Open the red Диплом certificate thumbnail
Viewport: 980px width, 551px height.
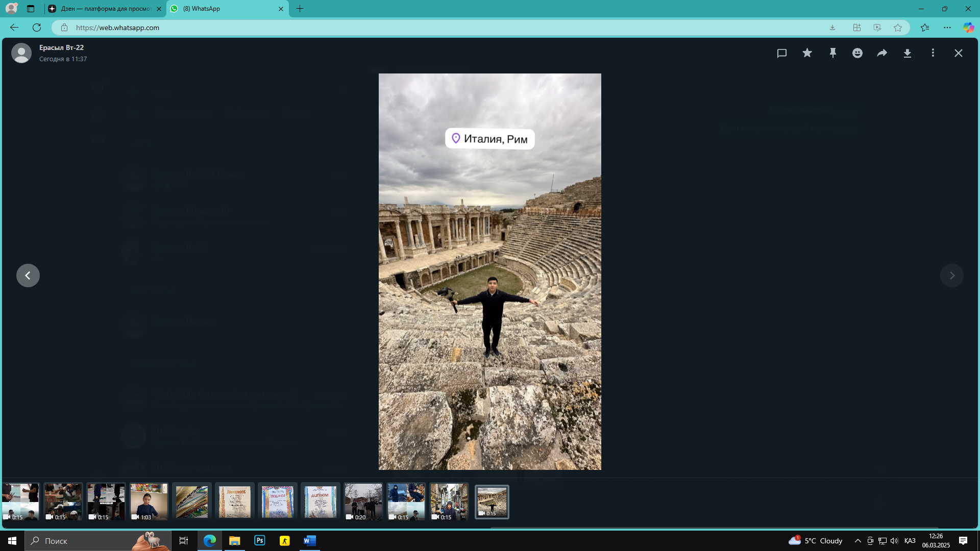coord(235,502)
